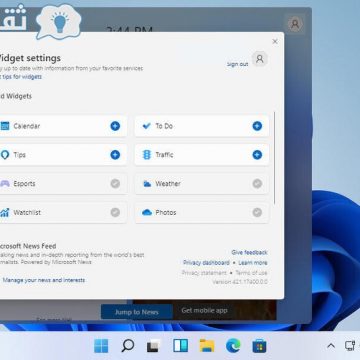Select the Calendar widget label
This screenshot has height=360, width=360.
point(27,126)
